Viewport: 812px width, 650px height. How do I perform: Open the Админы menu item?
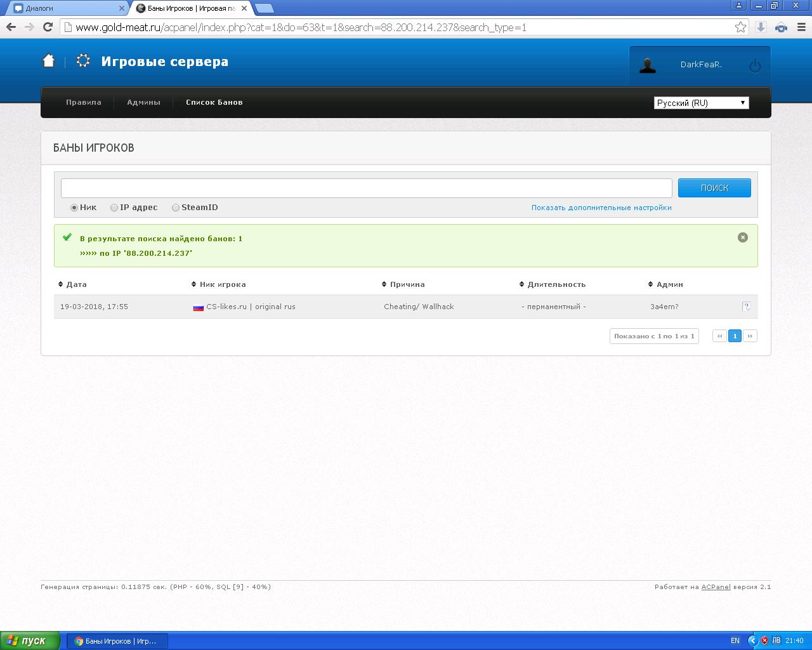point(143,102)
